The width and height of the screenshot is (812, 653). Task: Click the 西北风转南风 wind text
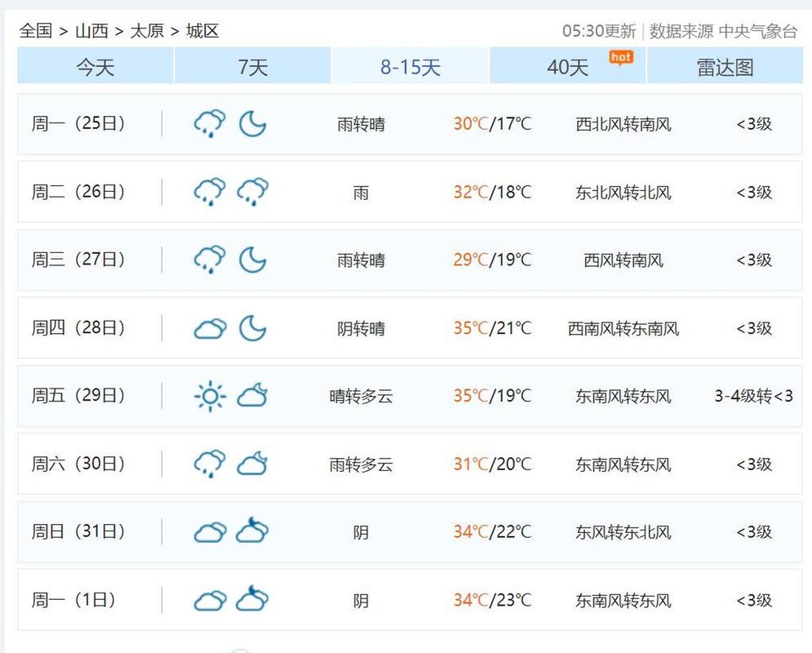(x=623, y=124)
